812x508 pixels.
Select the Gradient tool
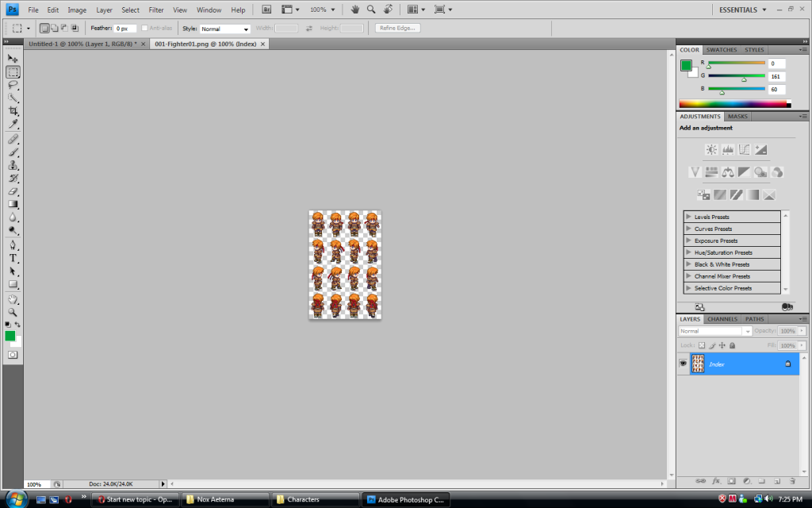(13, 204)
